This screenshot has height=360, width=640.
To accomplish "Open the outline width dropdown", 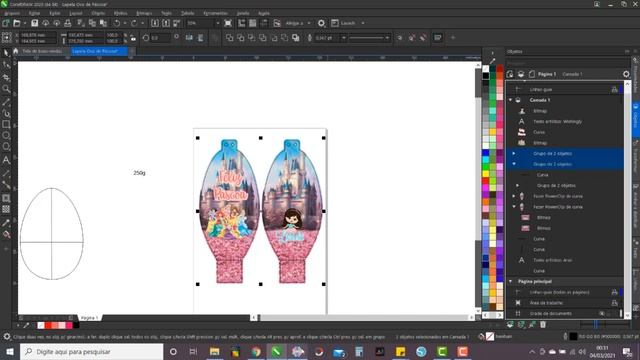I will coord(344,38).
